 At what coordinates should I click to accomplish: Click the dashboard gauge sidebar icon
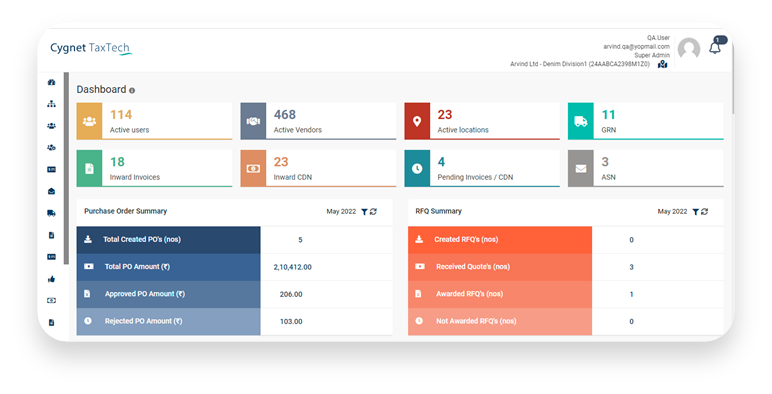[51, 82]
